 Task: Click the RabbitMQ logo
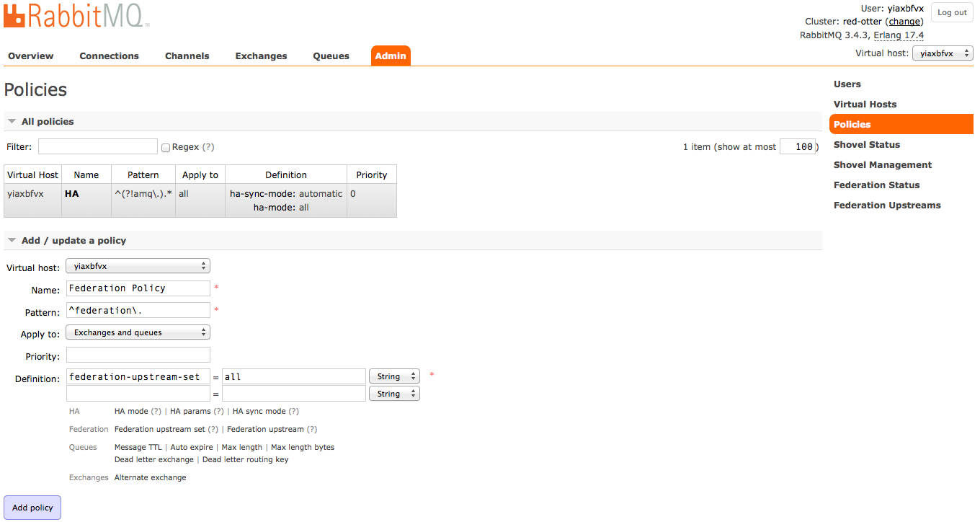click(76, 16)
